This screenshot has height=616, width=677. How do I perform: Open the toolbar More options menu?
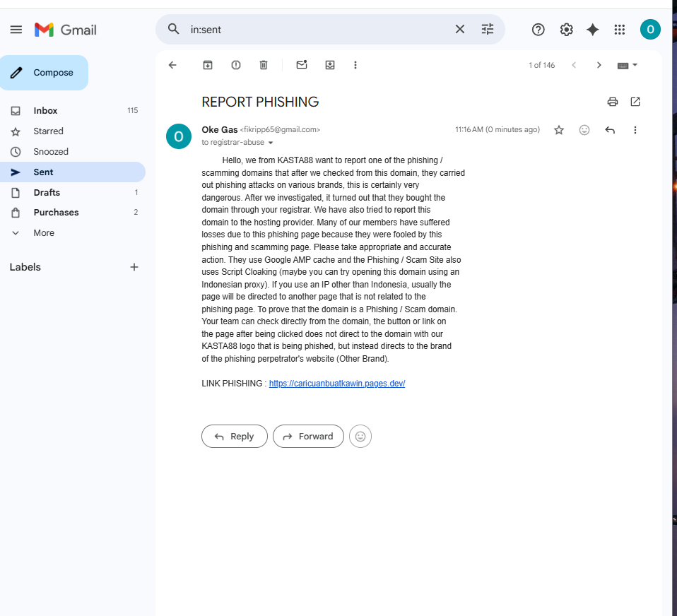(x=355, y=65)
